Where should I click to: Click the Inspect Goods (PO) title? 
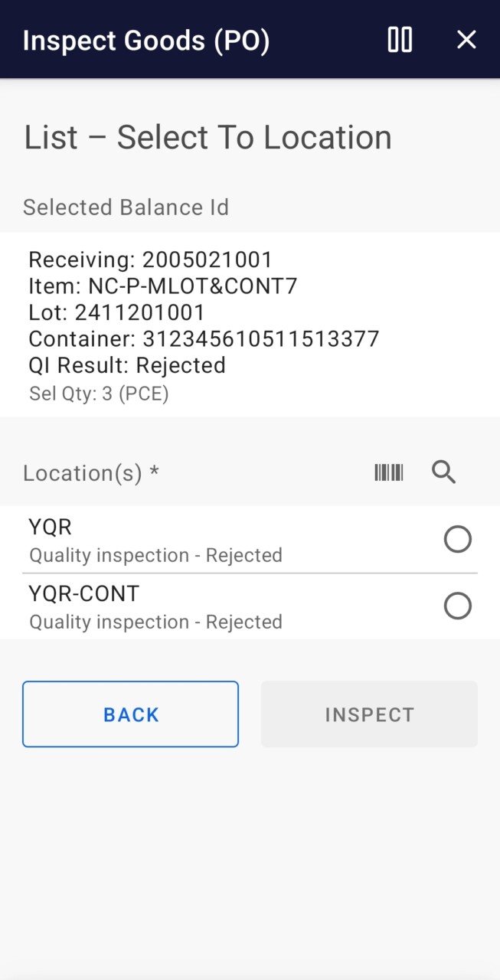[x=146, y=40]
